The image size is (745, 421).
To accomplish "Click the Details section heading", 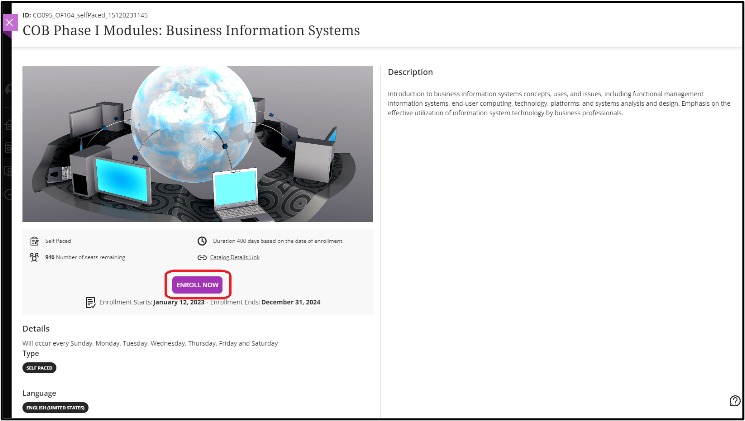I will coord(36,328).
